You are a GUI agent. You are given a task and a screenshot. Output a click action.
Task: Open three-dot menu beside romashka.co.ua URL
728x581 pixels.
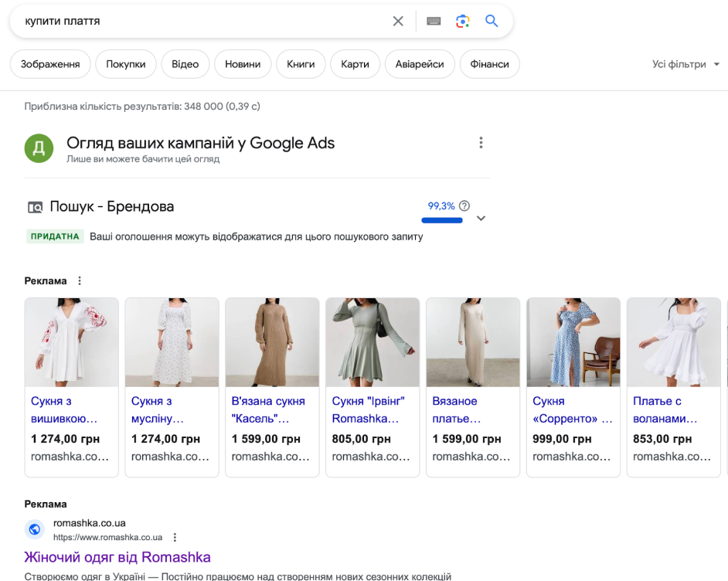[175, 538]
